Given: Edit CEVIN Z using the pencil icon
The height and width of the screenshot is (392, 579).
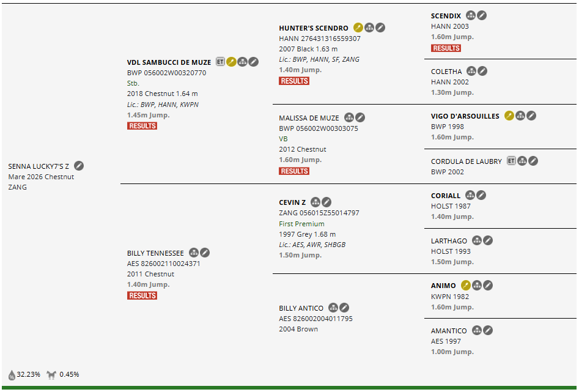Looking at the screenshot, I should (327, 202).
